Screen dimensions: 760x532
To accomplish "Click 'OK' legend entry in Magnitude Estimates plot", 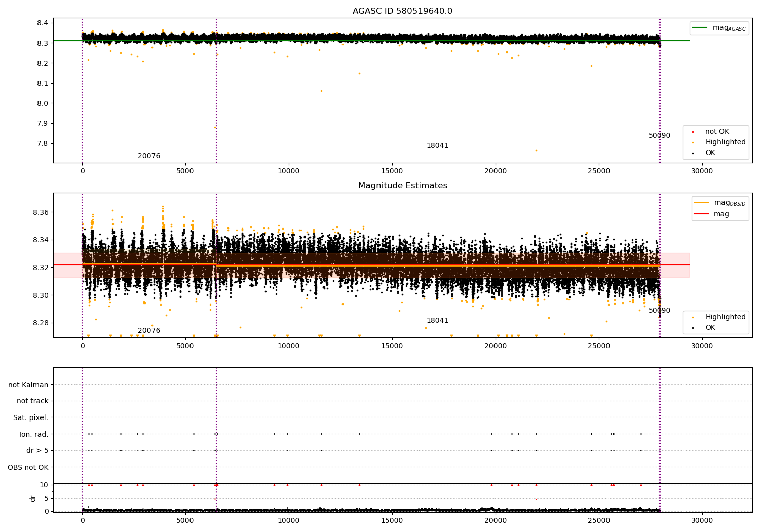I will coord(710,328).
